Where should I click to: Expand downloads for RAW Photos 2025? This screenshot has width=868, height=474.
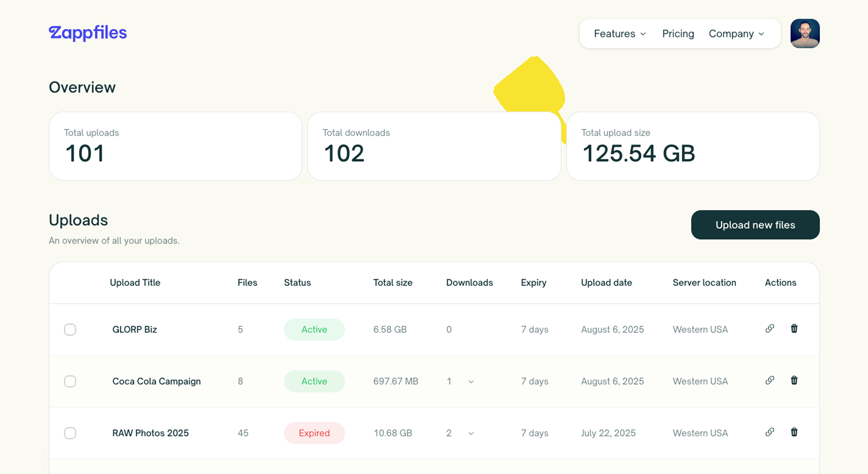[471, 433]
